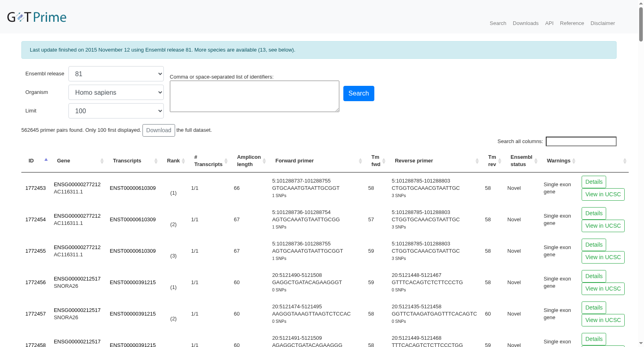644x347 pixels.
Task: Focus the Search all columns field
Action: pyautogui.click(x=581, y=141)
